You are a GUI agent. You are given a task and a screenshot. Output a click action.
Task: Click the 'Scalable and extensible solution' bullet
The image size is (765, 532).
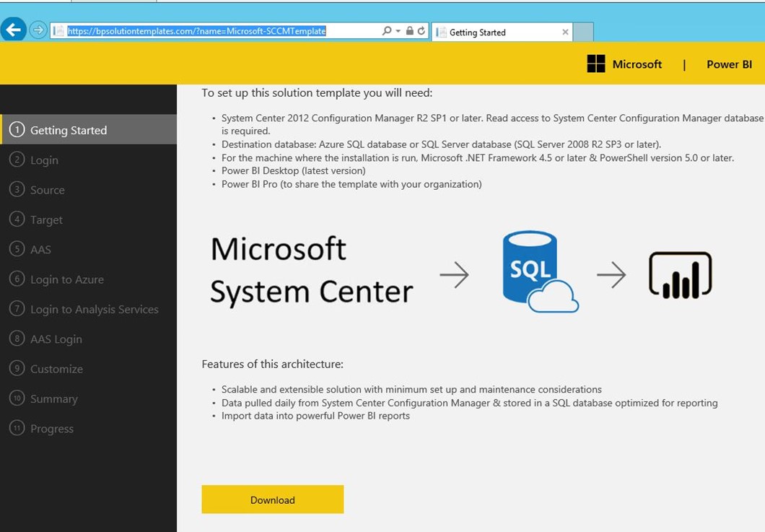(x=411, y=390)
